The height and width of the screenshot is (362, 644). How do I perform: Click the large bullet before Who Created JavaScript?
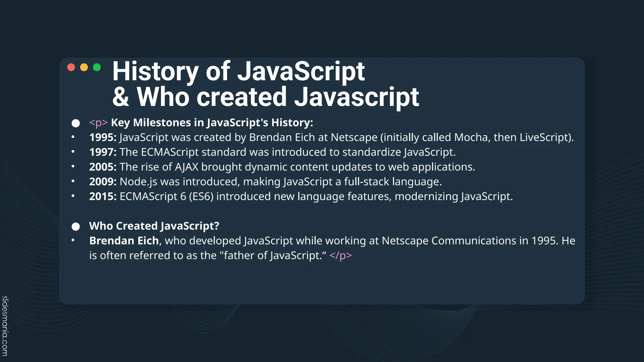[x=76, y=227]
